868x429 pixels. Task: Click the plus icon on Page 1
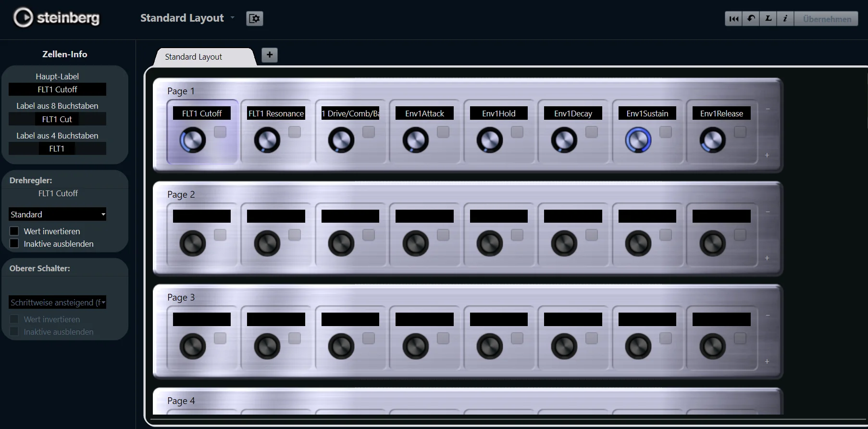coord(767,155)
